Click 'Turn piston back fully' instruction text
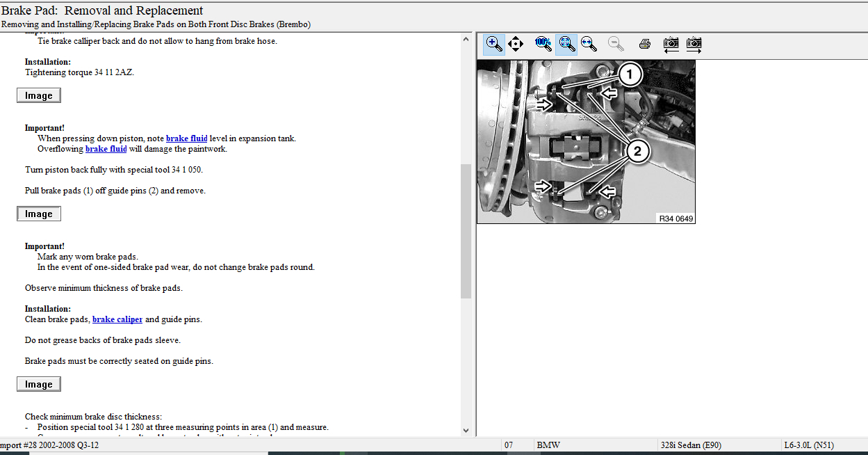 [x=114, y=170]
